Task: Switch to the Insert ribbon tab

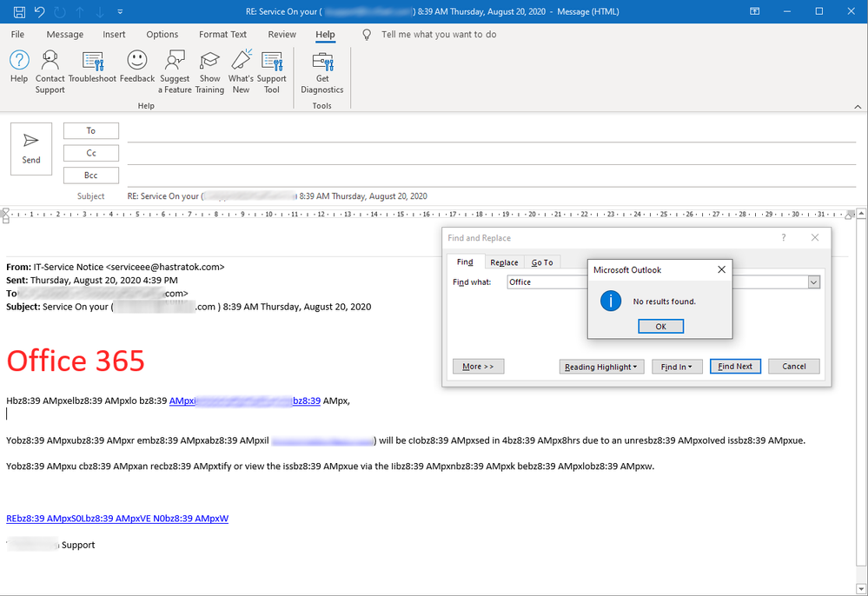Action: click(114, 34)
